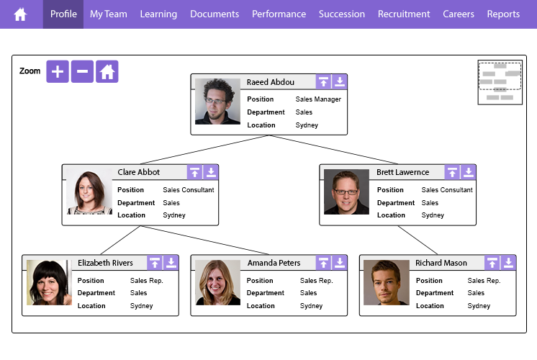Go to the Documents tab
Image resolution: width=537 pixels, height=360 pixels.
click(x=214, y=14)
